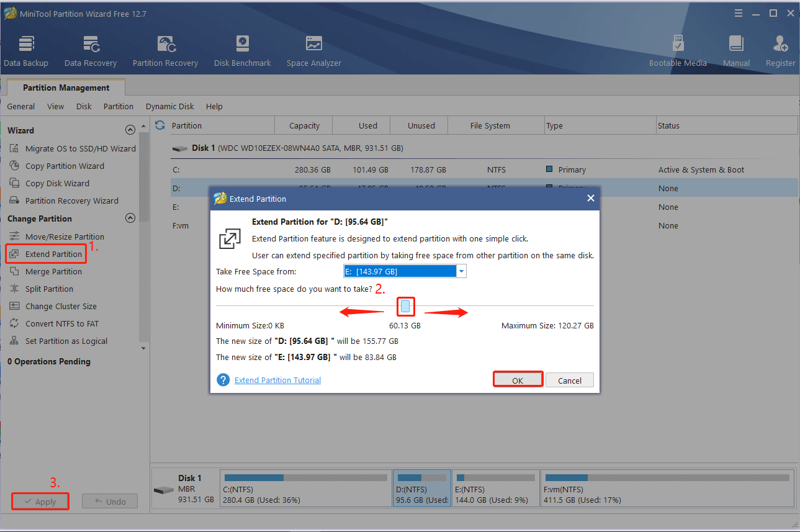The height and width of the screenshot is (532, 800).
Task: Click Cancel in Extend Partition dialog
Action: [x=570, y=380]
